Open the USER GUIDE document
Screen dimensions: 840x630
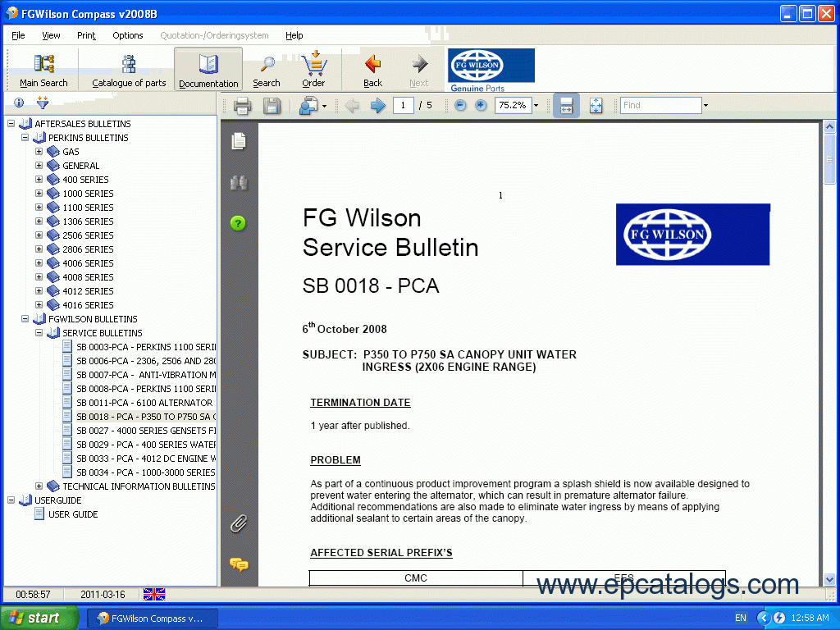click(x=73, y=514)
